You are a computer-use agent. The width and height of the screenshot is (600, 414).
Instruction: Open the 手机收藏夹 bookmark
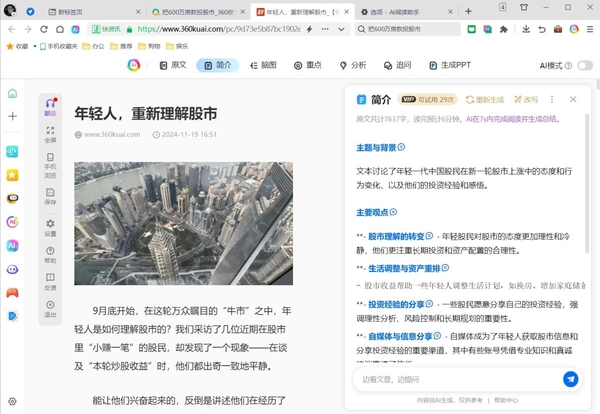coord(59,46)
